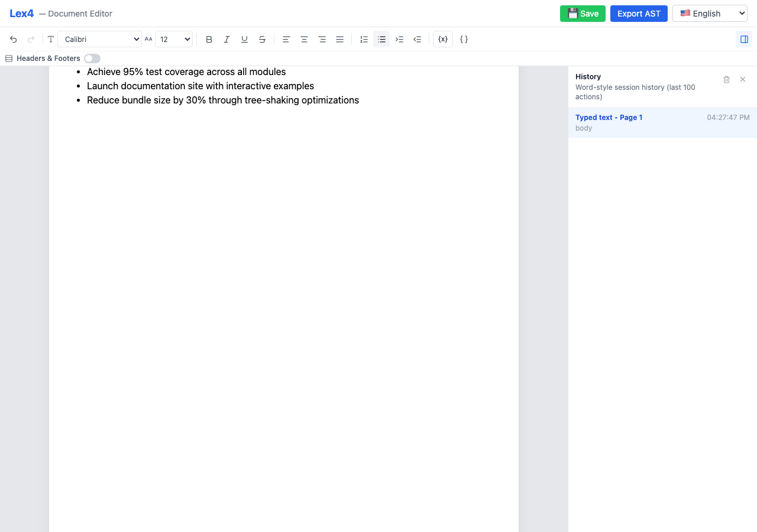Open the font size dropdown

pos(173,39)
